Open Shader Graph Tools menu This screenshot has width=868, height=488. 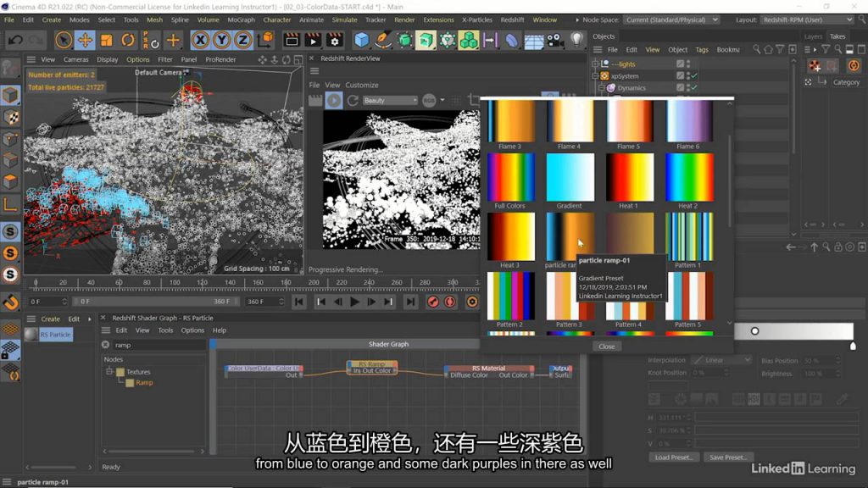[x=165, y=330]
